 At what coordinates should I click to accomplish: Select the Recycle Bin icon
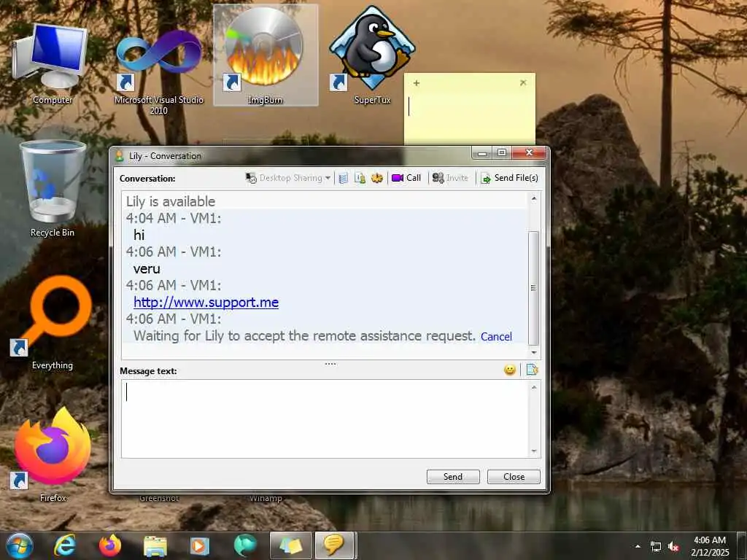click(52, 188)
